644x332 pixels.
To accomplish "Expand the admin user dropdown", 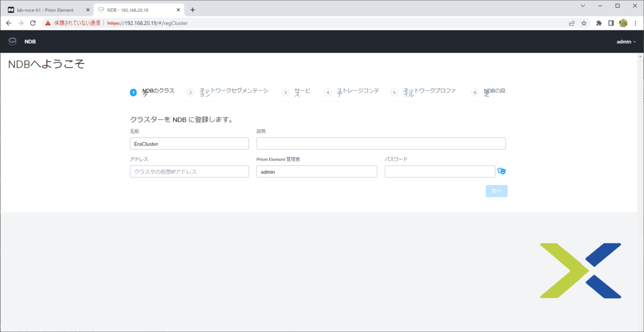I will click(626, 41).
